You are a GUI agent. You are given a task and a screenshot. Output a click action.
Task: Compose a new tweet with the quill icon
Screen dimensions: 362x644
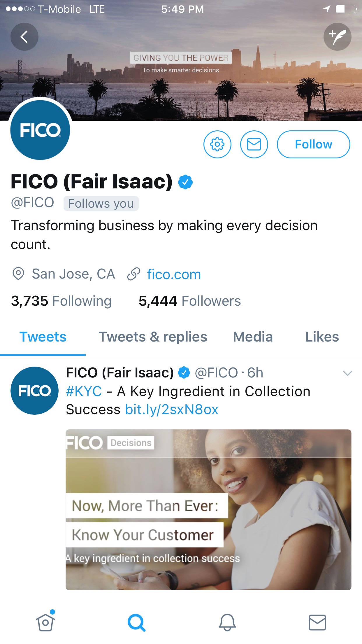coord(337,37)
